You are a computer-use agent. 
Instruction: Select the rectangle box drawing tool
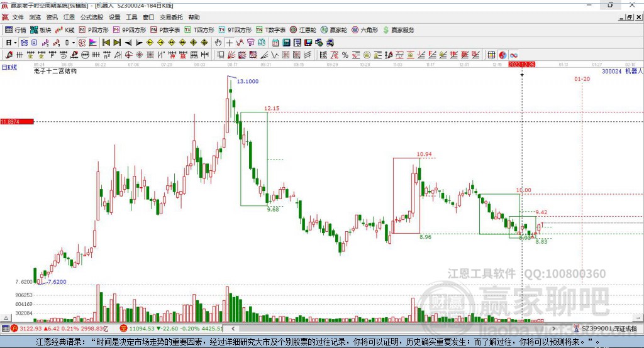[221, 55]
